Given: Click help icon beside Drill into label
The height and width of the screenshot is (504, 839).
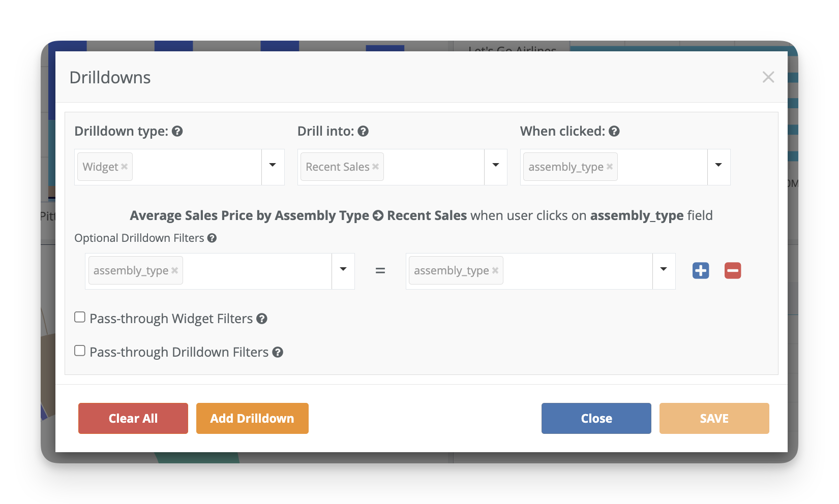Looking at the screenshot, I should [x=363, y=132].
